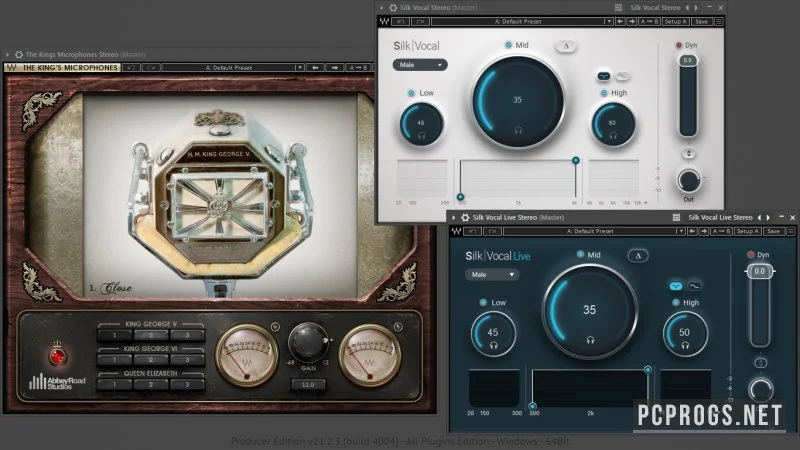The image size is (800, 450).
Task: Select King George V microphone 2
Action: [x=151, y=335]
